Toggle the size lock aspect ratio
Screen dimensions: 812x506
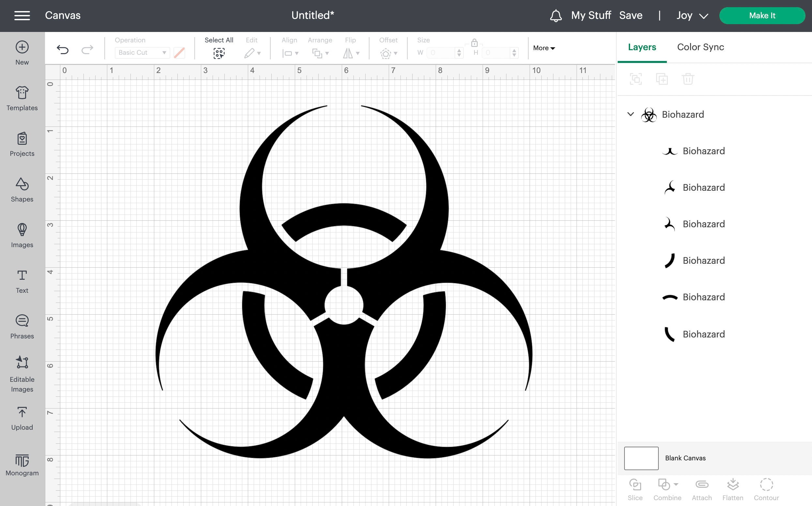[474, 43]
